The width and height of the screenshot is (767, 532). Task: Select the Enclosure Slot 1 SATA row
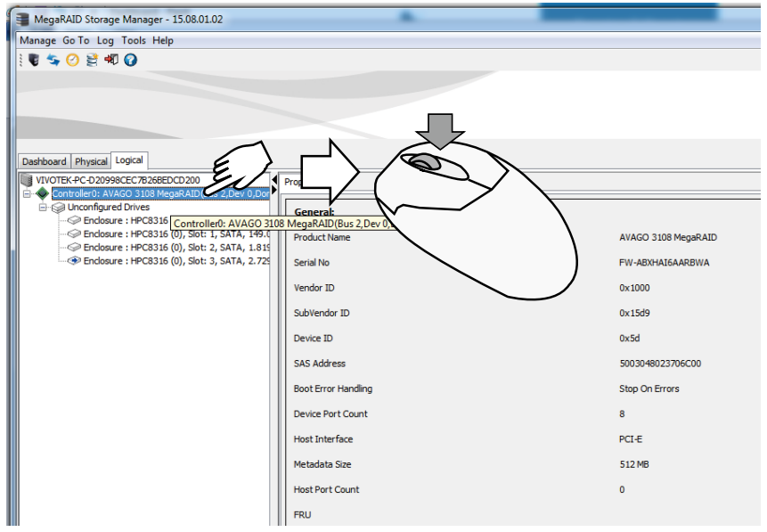[176, 234]
